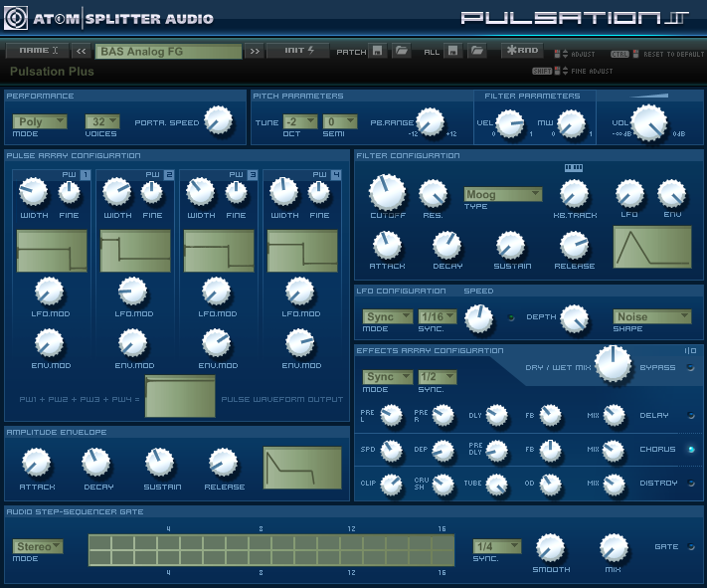The height and width of the screenshot is (588, 707).
Task: Click the LFO DEPTH knob
Action: coord(575,318)
